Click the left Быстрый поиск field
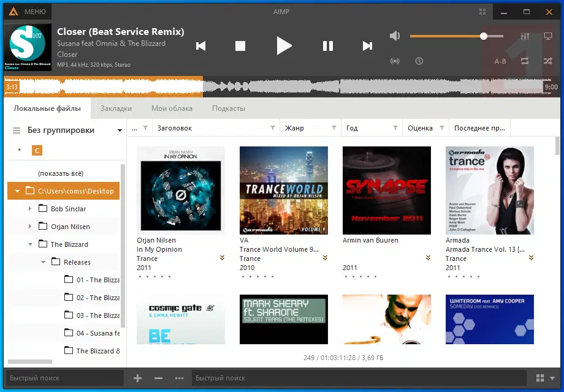The width and height of the screenshot is (564, 392). click(64, 378)
